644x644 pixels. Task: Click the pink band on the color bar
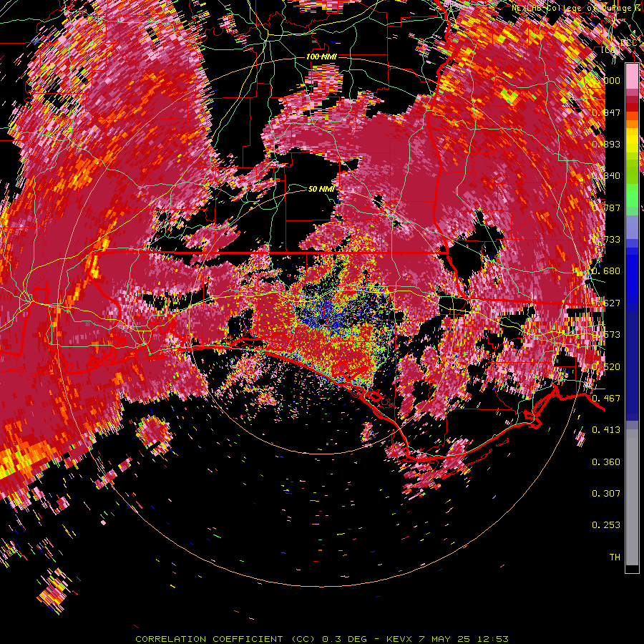pyautogui.click(x=632, y=76)
